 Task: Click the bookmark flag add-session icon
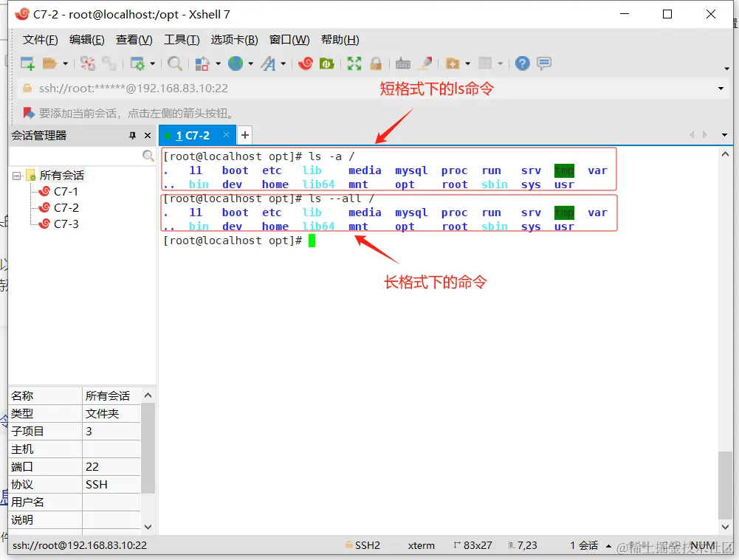30,113
